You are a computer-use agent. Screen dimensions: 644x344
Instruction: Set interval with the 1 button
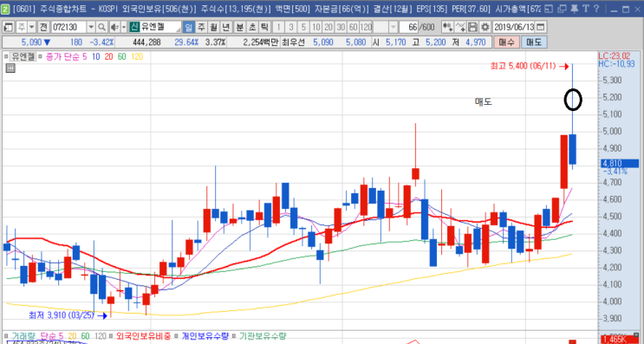pos(278,27)
